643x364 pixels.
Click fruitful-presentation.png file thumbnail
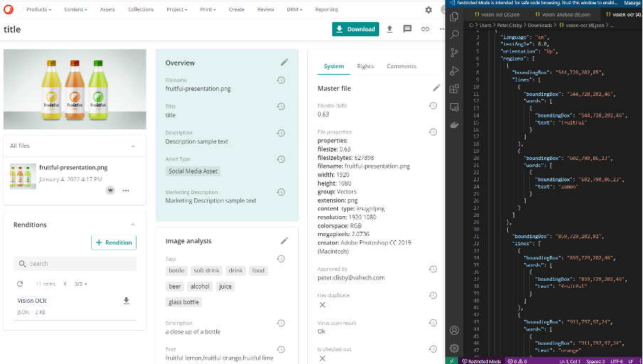point(23,177)
